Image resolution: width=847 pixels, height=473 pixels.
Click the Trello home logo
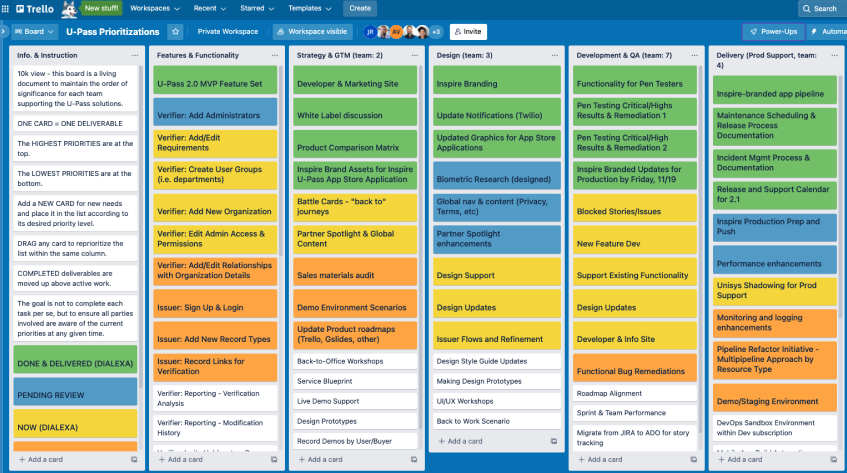[x=35, y=9]
